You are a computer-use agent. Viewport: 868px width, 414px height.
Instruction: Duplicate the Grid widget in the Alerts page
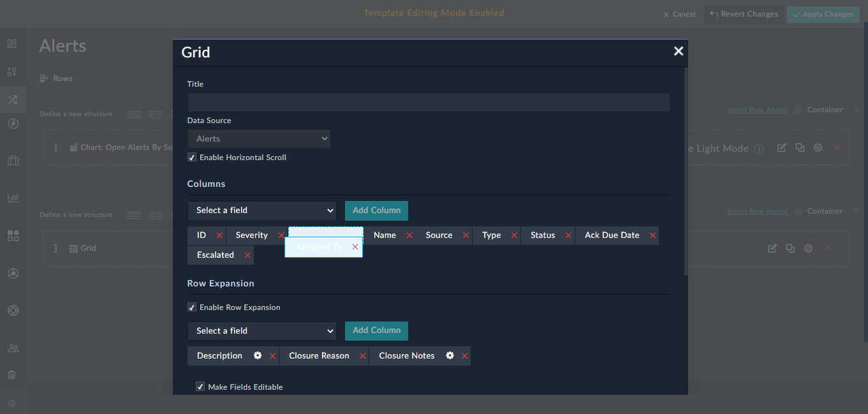coord(790,248)
